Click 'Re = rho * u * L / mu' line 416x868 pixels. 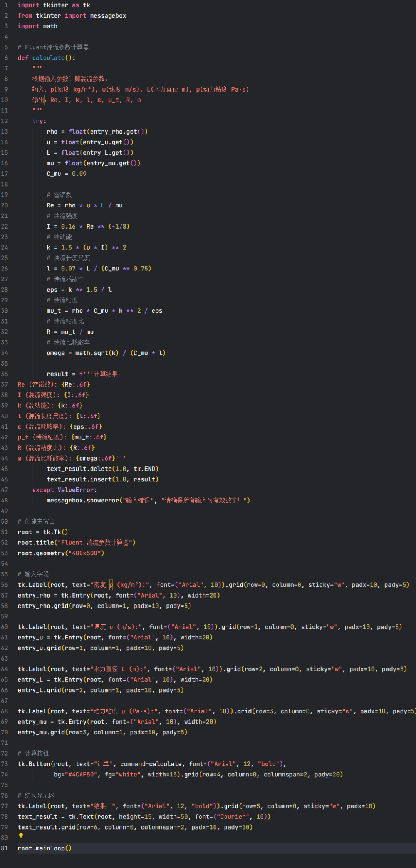[x=85, y=205]
